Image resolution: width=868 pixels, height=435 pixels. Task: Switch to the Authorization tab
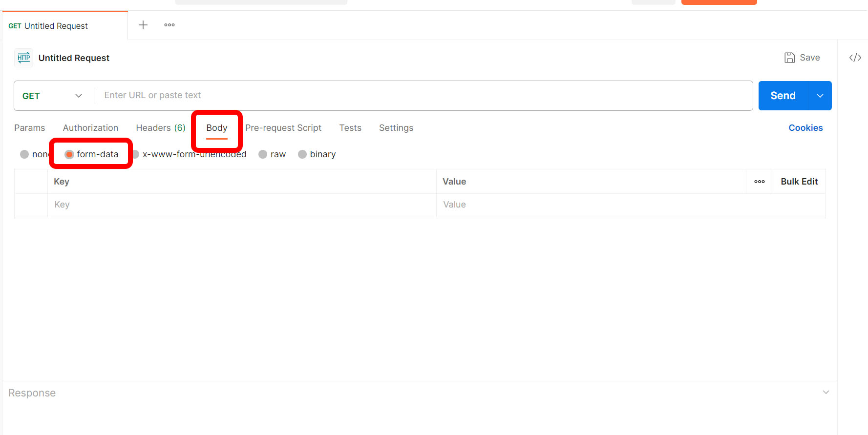tap(90, 128)
